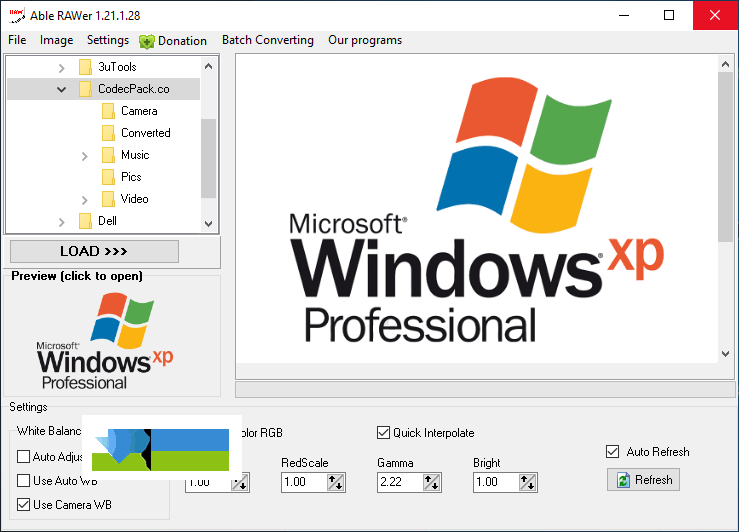This screenshot has width=739, height=532.
Task: Click the folder tree scroll-up arrow
Action: [208, 66]
